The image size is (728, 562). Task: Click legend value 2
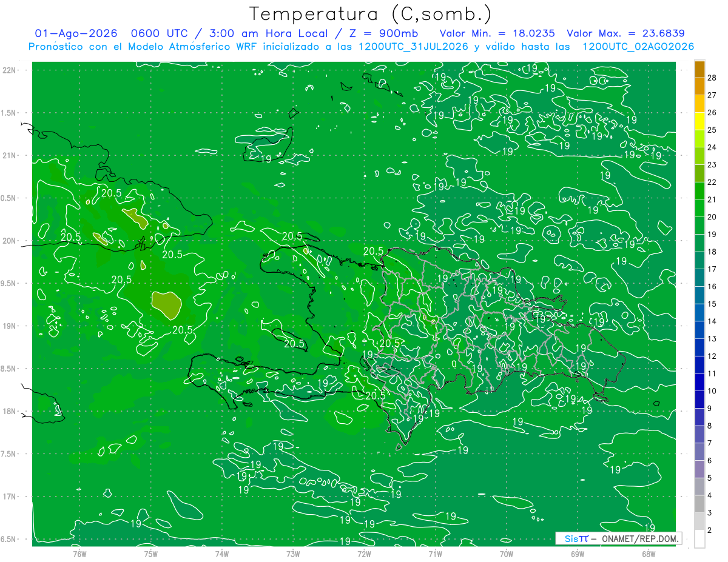coord(710,530)
